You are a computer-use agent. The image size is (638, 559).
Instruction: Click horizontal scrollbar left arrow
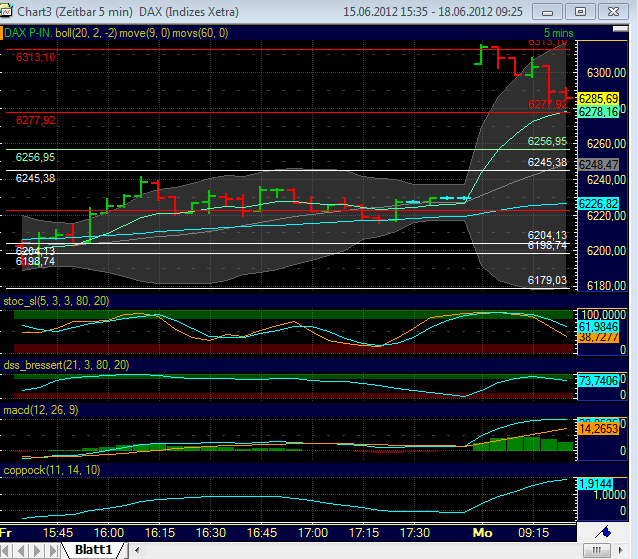(x=137, y=550)
